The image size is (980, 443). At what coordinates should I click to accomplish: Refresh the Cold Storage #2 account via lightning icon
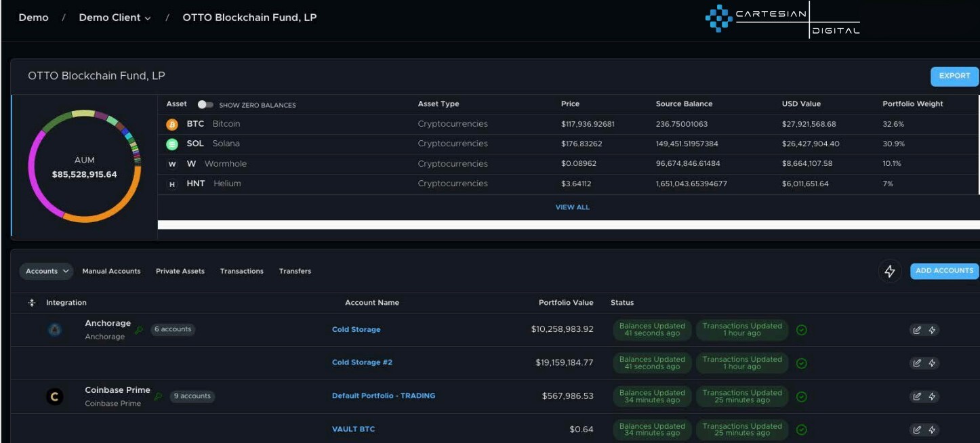[x=932, y=363]
